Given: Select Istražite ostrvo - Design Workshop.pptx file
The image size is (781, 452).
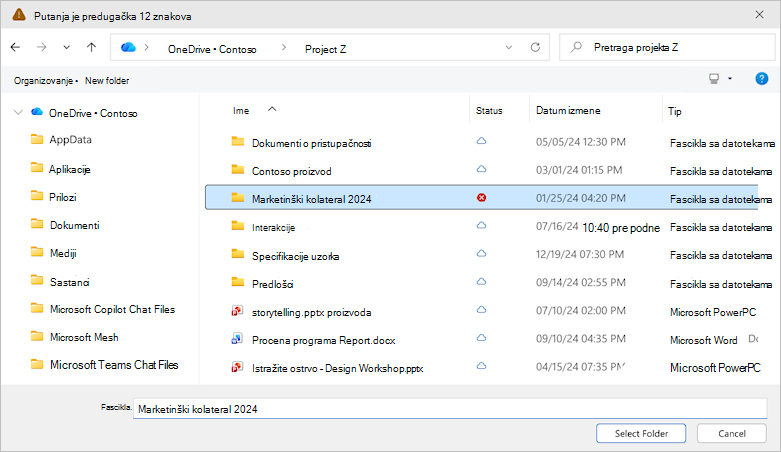Looking at the screenshot, I should pyautogui.click(x=338, y=369).
